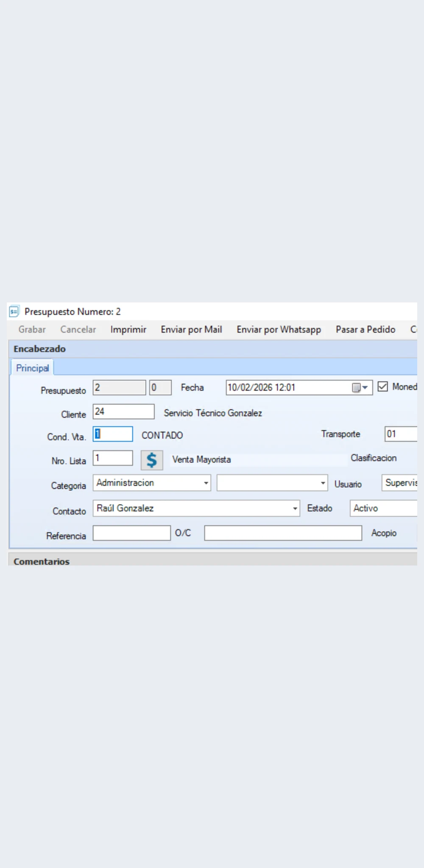
Task: Click Grabar in the menu bar
Action: [x=32, y=329]
